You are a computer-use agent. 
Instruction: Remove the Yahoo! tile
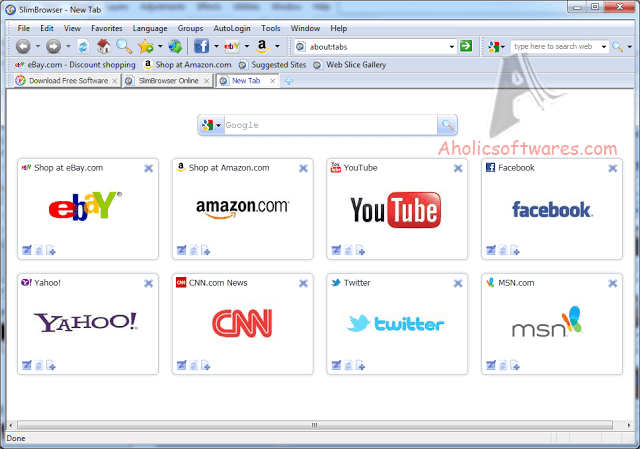pos(149,283)
